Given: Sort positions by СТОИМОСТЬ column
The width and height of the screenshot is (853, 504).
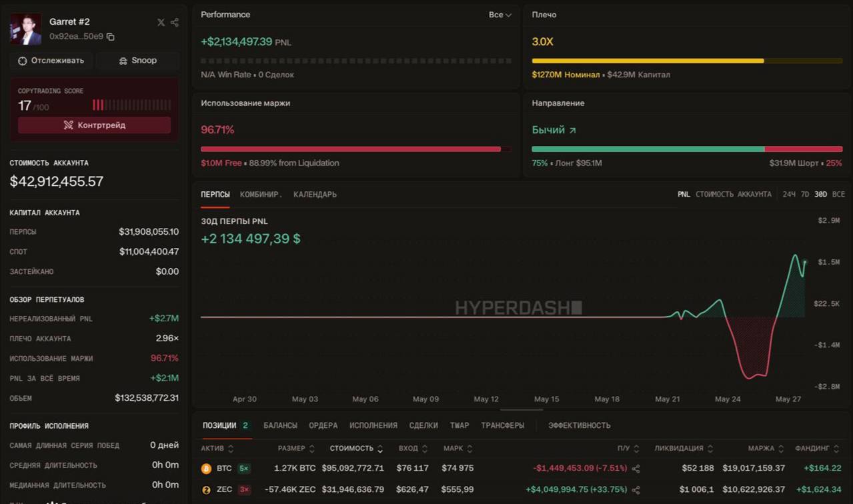Looking at the screenshot, I should pos(357,449).
